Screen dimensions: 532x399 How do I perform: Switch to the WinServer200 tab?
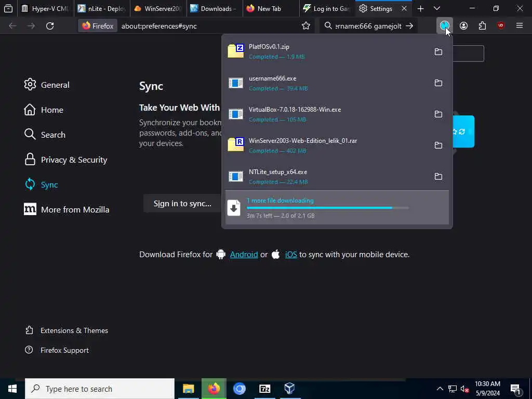158,8
